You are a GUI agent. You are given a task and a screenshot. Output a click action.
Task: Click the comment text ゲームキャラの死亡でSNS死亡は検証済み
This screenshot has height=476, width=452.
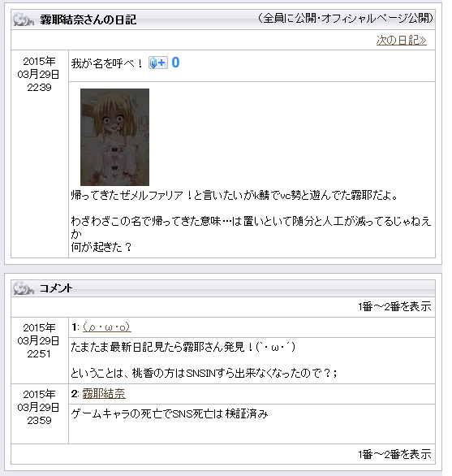coord(170,413)
